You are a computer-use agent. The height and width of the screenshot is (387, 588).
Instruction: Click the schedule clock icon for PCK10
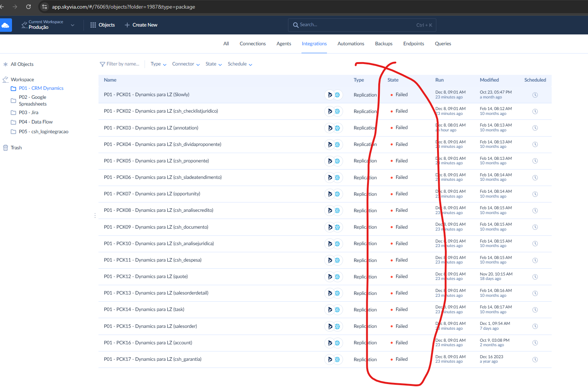[535, 244]
